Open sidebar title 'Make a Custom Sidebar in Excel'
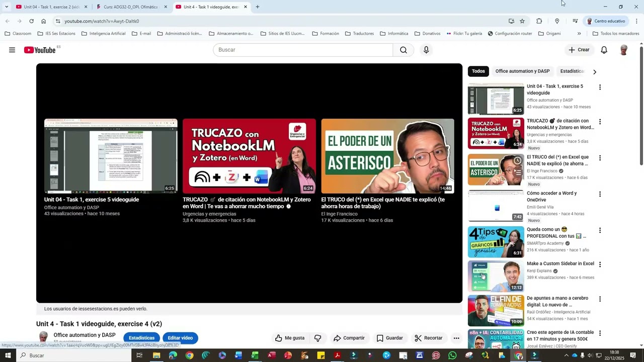 [x=560, y=263]
